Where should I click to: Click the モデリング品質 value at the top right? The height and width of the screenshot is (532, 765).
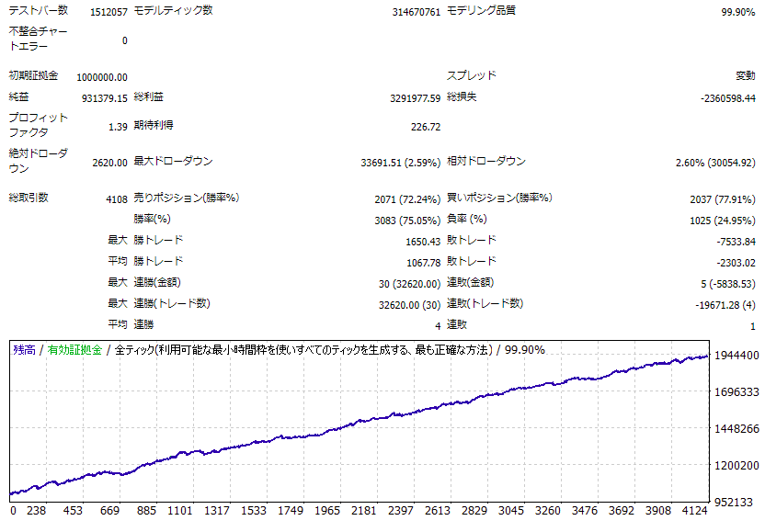[x=738, y=12]
